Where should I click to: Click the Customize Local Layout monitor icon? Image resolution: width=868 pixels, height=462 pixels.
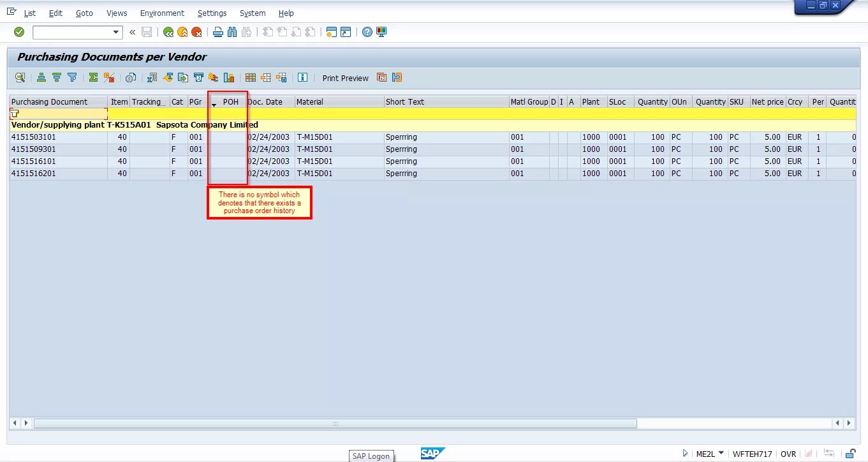pos(381,32)
